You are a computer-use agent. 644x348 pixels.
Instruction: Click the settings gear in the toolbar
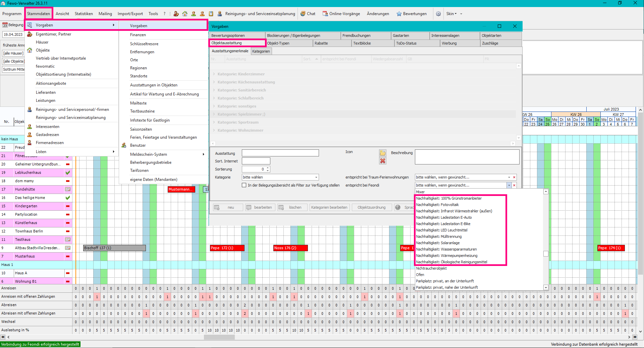[438, 14]
